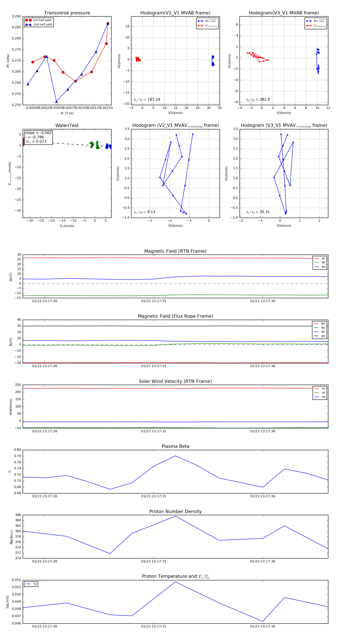This screenshot has width=351, height=644.
Task: Click the "Magnetic Field (Flux Rope Frame)" title
Action: pyautogui.click(x=175, y=316)
